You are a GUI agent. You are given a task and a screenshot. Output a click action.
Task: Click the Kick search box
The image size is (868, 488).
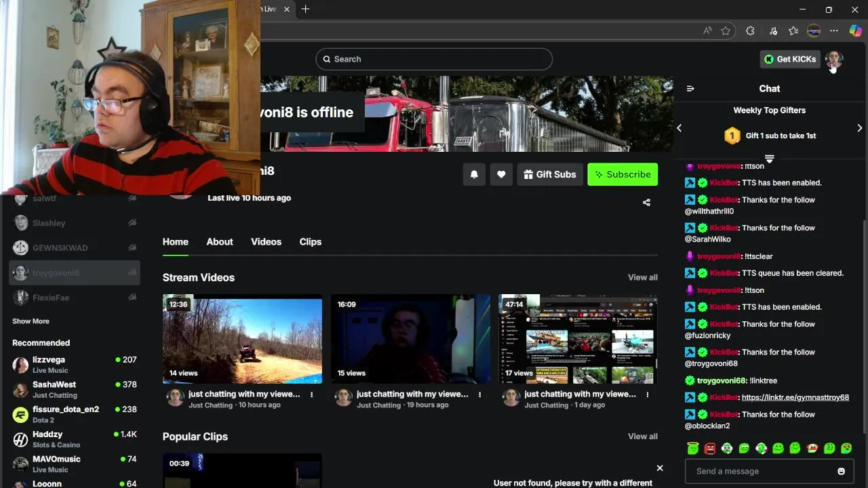pos(434,59)
